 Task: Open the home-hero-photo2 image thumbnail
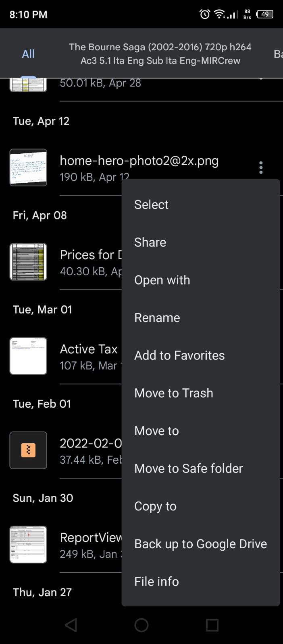(28, 167)
